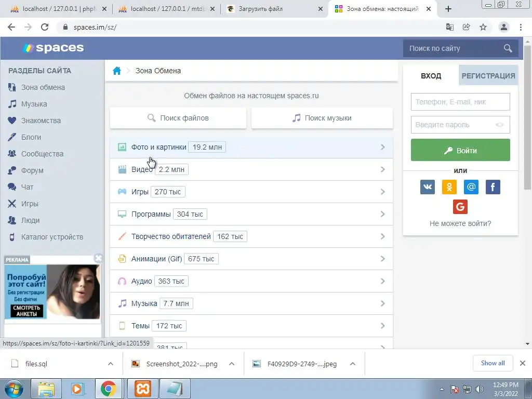Open the Аудио 363 тыс category row
This screenshot has height=399, width=532.
[251, 281]
